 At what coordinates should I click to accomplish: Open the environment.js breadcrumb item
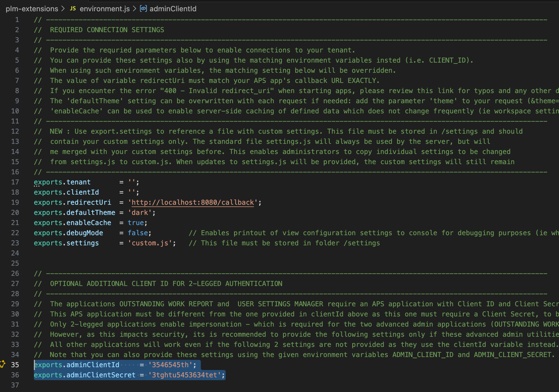[105, 9]
